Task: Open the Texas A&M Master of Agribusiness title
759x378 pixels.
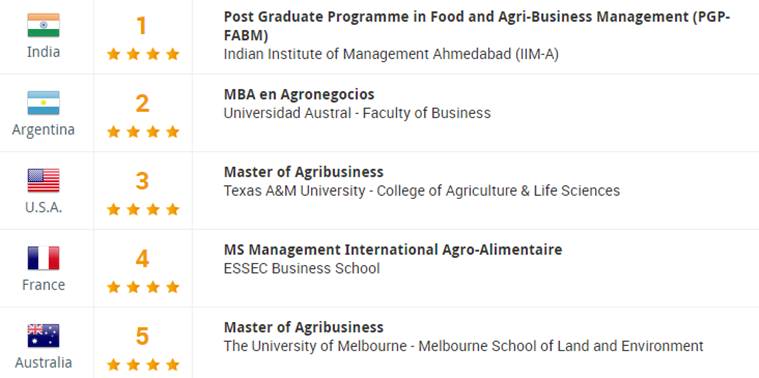Action: coord(304,172)
